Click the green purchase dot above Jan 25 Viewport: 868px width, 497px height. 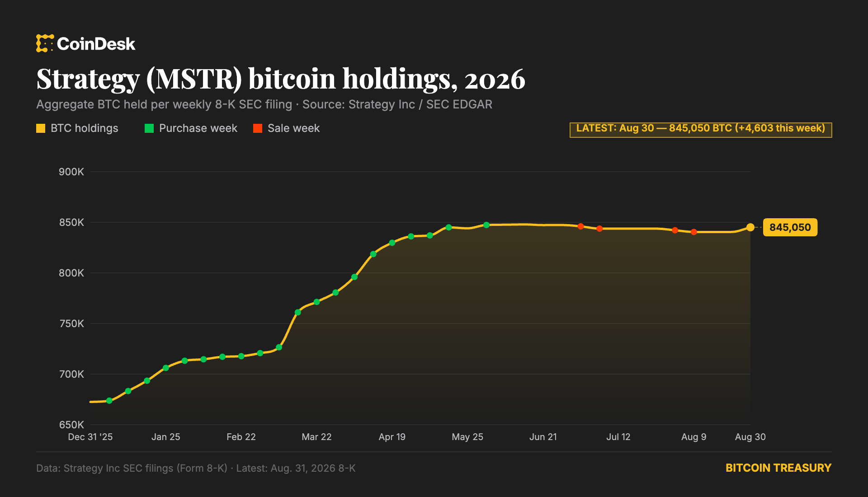coord(166,368)
